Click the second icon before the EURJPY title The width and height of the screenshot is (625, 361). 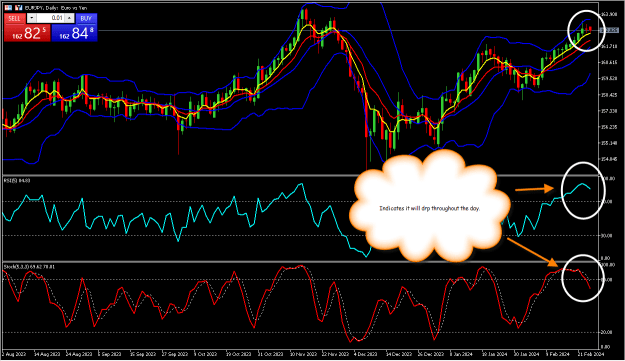click(x=18, y=8)
